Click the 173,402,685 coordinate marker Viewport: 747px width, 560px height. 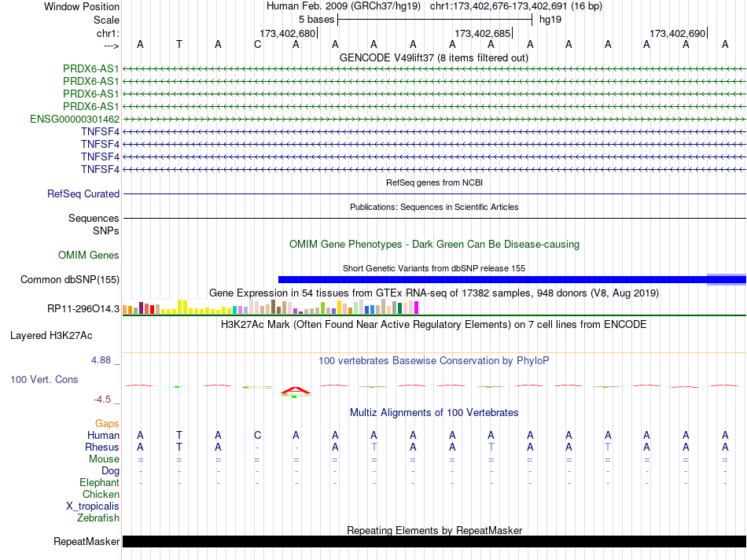(483, 33)
